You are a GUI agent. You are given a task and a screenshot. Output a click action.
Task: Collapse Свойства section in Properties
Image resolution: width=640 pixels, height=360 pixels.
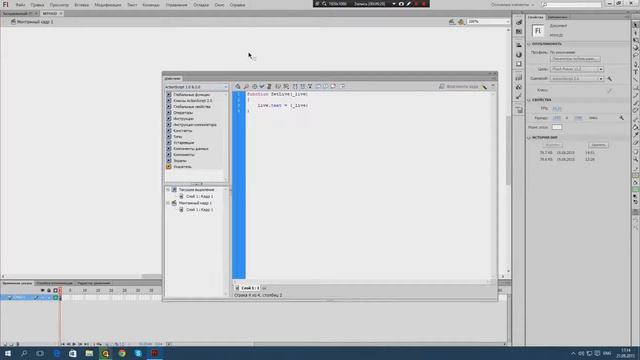tap(529, 100)
